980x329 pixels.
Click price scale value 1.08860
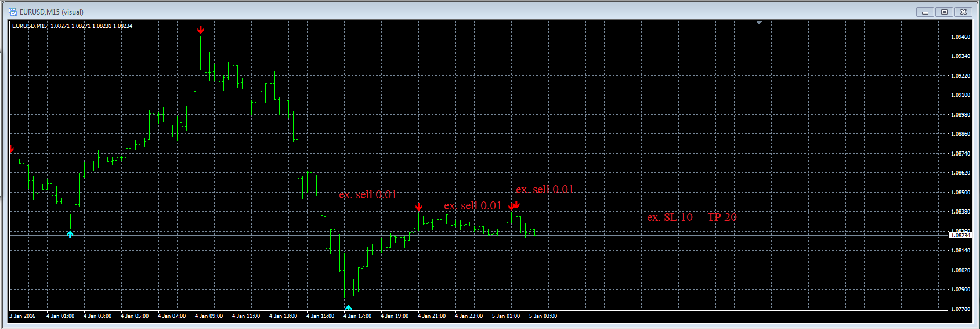[960, 134]
